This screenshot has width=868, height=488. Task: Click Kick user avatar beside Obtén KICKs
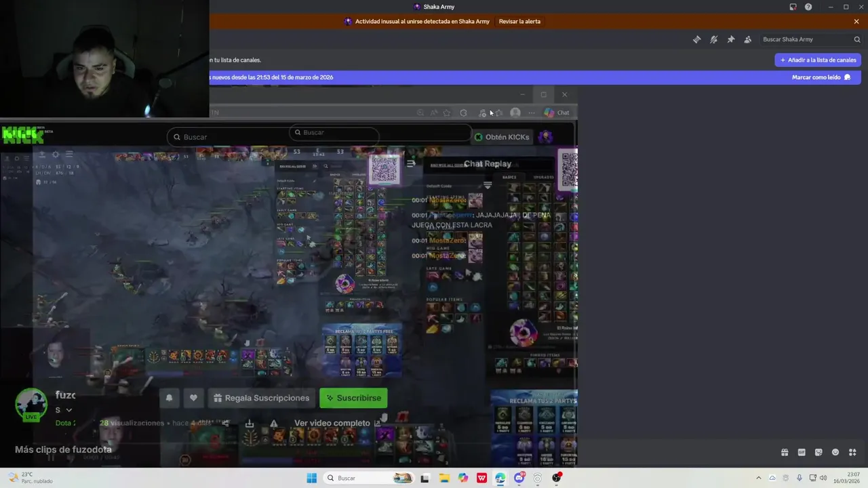(546, 137)
